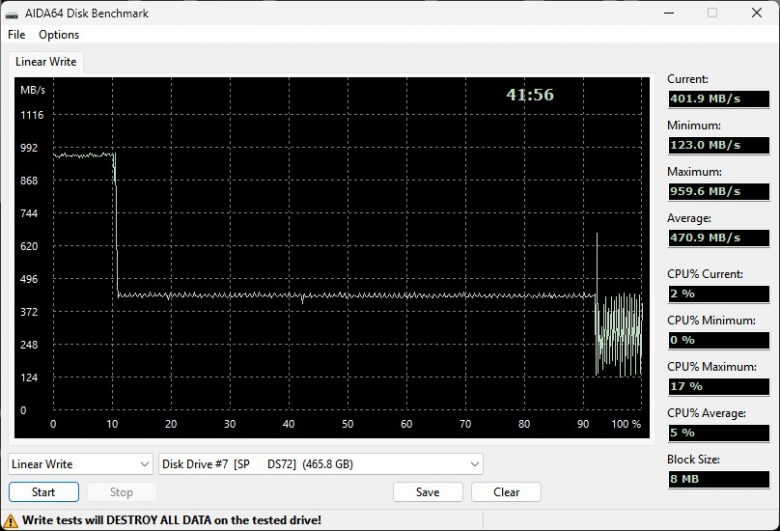Click the 992 y-axis label
The height and width of the screenshot is (531, 780).
pyautogui.click(x=29, y=148)
